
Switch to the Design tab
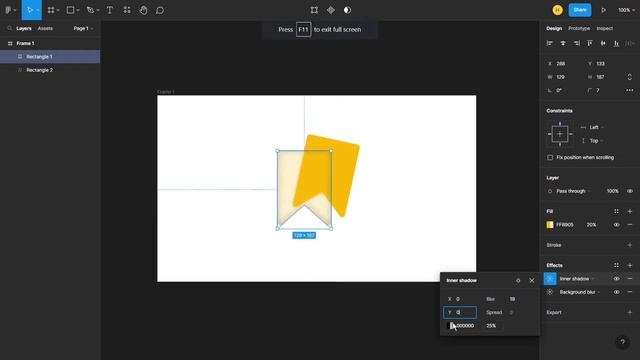tap(554, 29)
